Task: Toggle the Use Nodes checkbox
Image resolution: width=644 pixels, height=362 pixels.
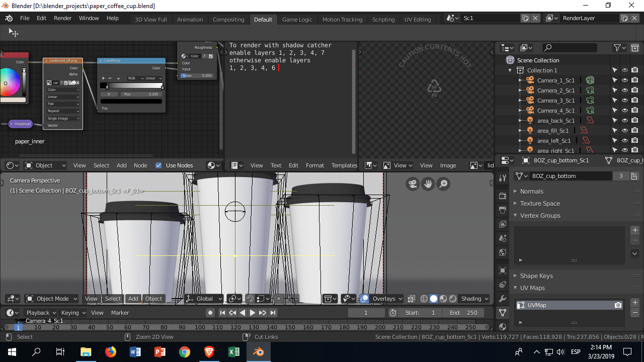Action: pos(158,165)
